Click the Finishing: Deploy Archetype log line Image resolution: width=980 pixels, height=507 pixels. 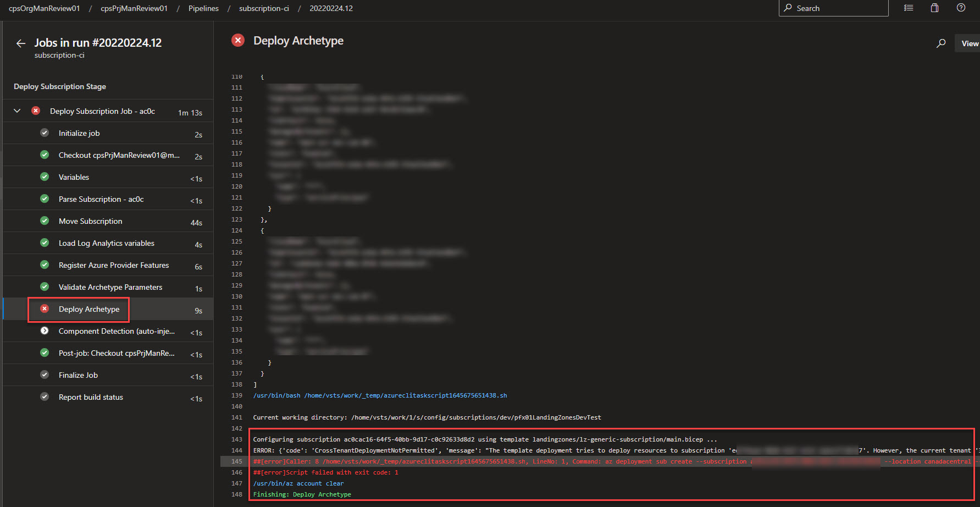(x=302, y=494)
